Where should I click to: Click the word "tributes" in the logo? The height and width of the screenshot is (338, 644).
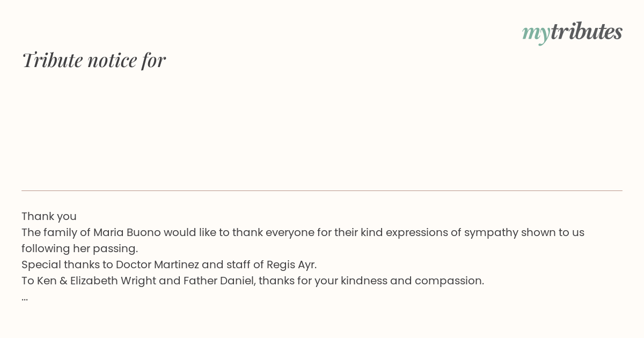tap(586, 32)
